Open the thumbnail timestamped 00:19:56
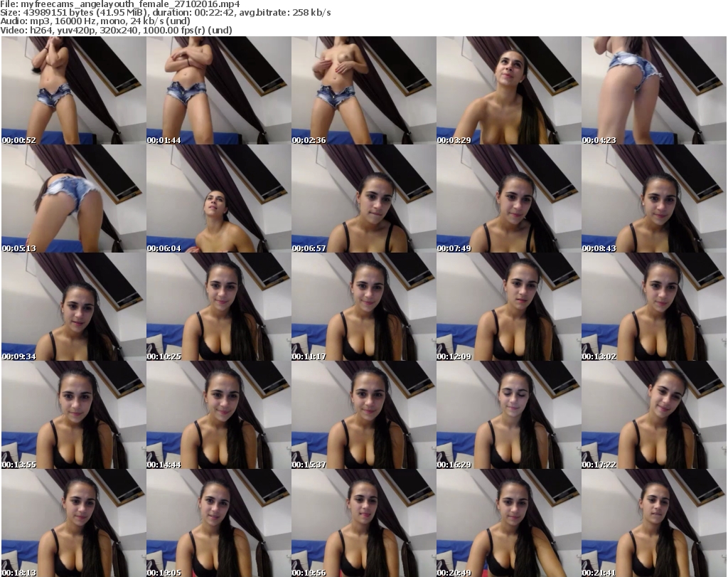 pos(363,523)
